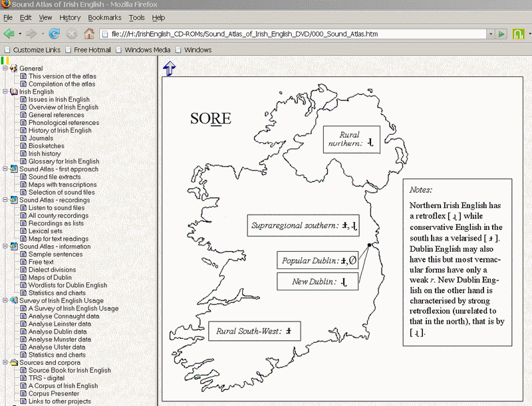The width and height of the screenshot is (532, 406).
Task: Click the blue up arrow above the map
Action: 169,67
